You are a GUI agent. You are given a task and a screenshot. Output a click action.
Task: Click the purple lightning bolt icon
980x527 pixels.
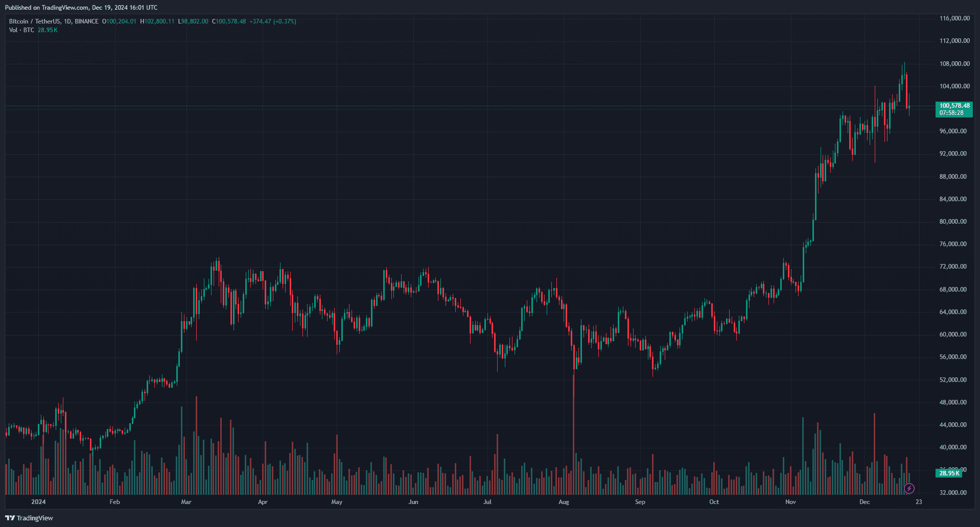tap(909, 489)
